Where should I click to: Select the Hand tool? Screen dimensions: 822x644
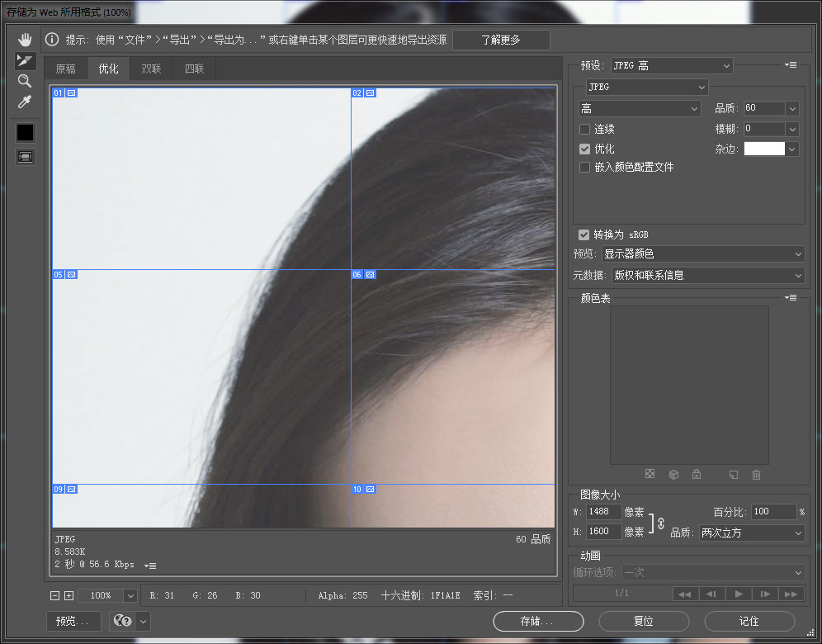(x=25, y=40)
